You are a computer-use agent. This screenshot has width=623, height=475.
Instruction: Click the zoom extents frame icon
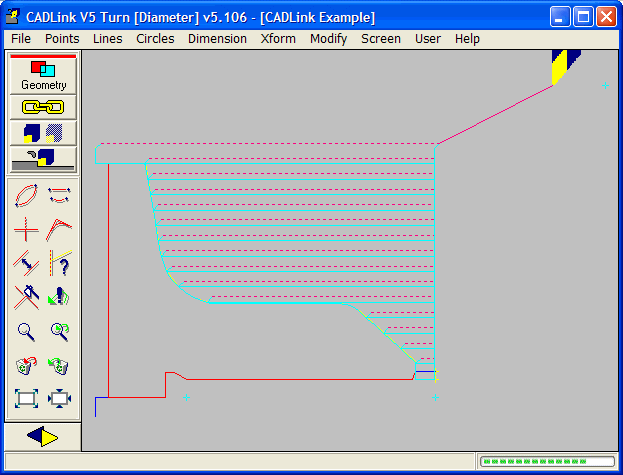tap(26, 398)
